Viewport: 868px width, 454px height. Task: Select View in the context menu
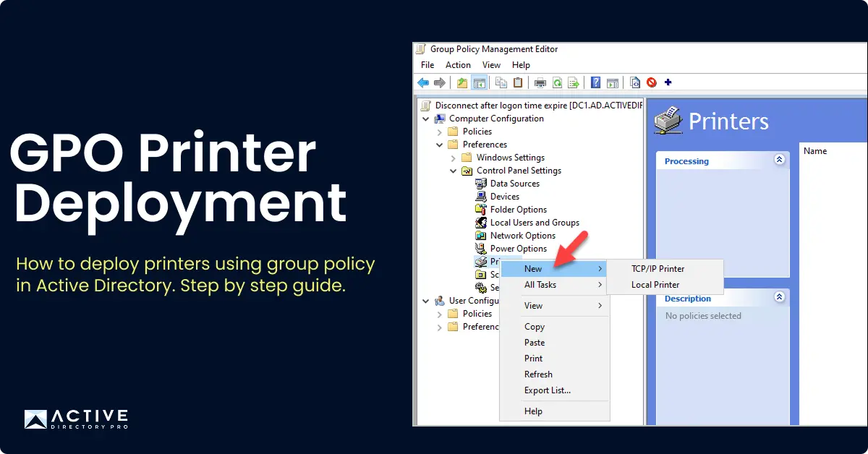click(x=555, y=306)
